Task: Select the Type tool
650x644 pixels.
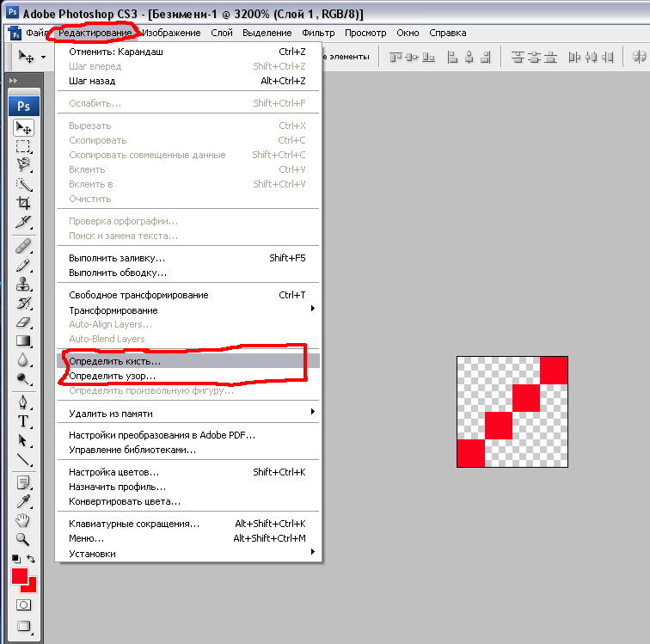Action: pos(23,421)
